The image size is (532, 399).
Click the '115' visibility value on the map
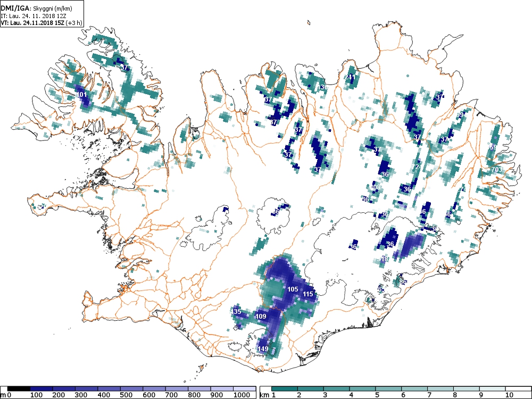[x=307, y=294]
